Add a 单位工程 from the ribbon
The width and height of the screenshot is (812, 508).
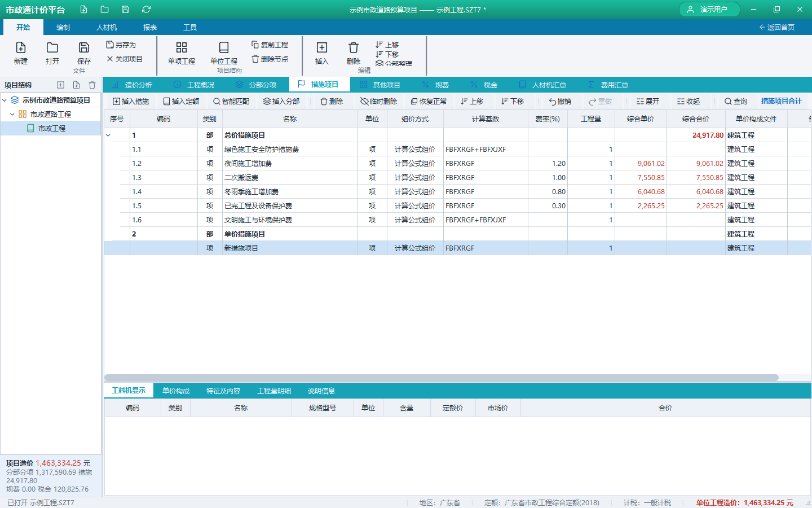click(x=224, y=53)
